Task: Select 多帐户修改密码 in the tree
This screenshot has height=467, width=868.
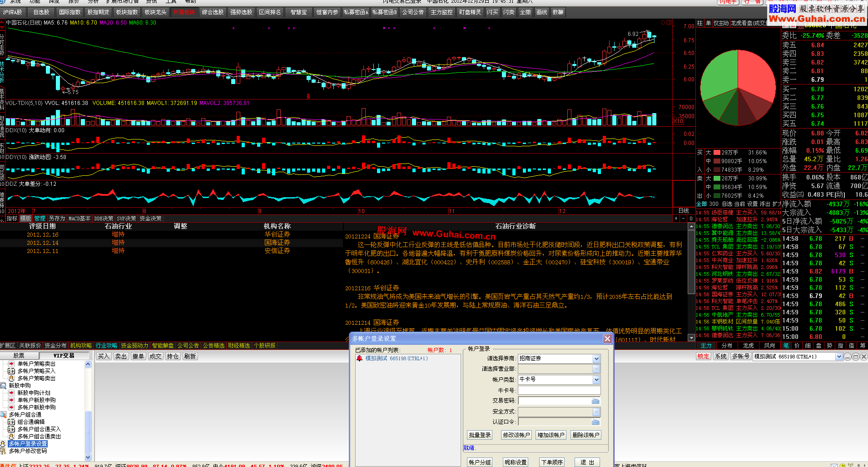Action: pos(28,451)
